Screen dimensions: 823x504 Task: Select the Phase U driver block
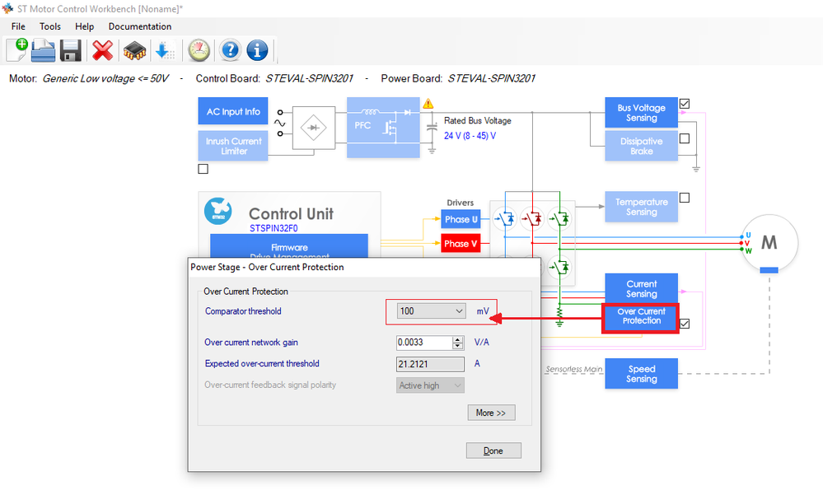[x=461, y=219]
